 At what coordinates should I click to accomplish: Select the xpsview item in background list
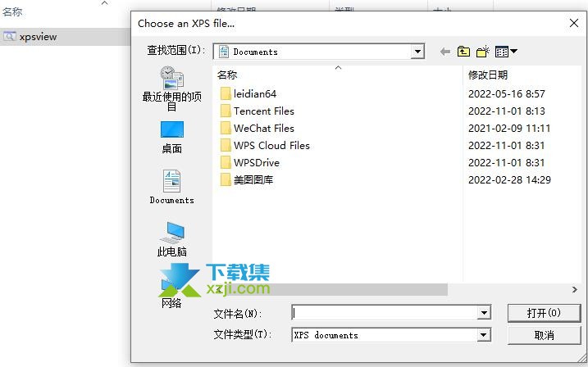pos(39,37)
